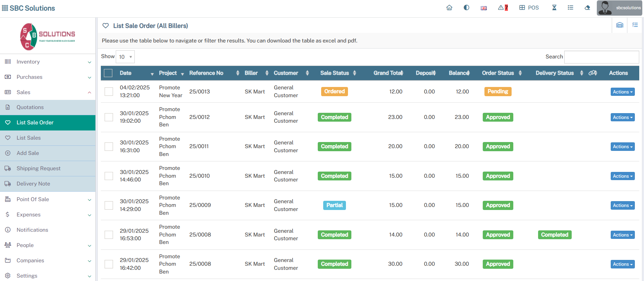Toggle the dark mode half-circle icon
644x281 pixels.
[x=466, y=8]
